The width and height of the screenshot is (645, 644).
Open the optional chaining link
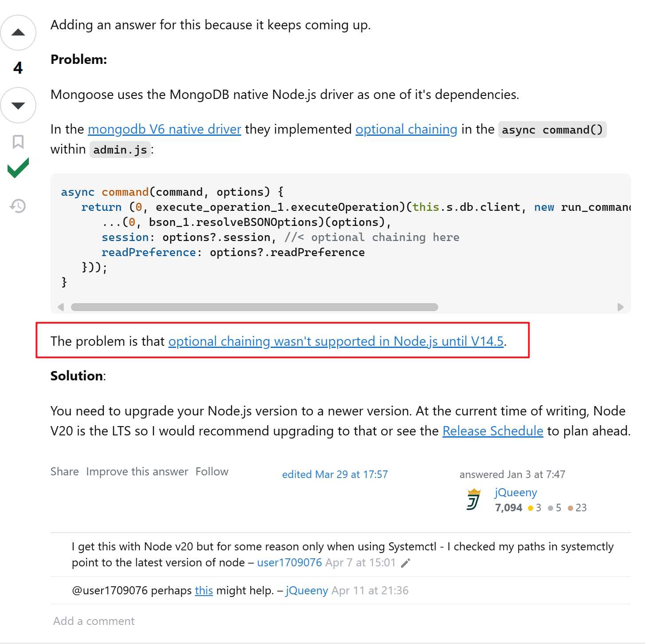[x=406, y=129]
